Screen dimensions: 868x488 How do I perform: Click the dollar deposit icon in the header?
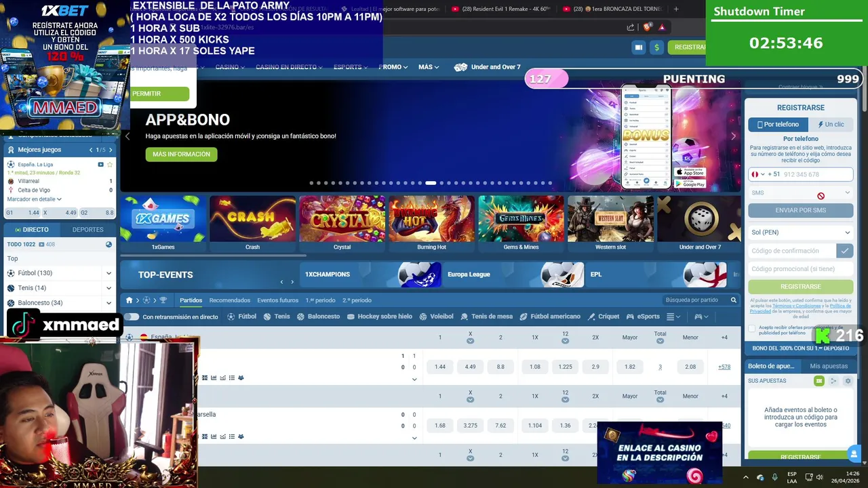coord(656,47)
